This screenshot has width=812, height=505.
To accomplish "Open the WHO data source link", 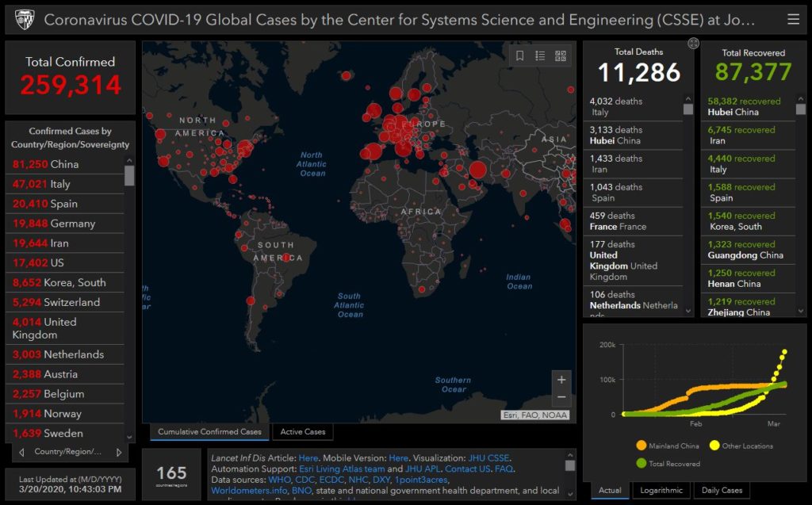I will click(280, 480).
